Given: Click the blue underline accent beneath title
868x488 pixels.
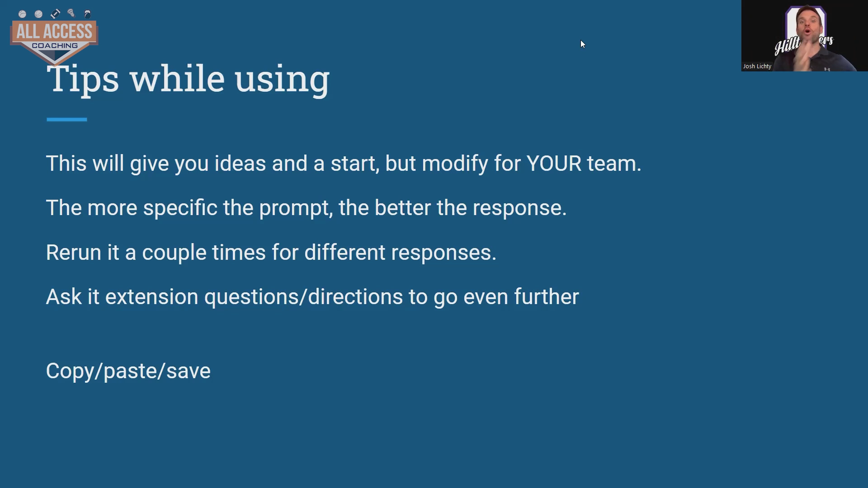Looking at the screenshot, I should pos(66,119).
